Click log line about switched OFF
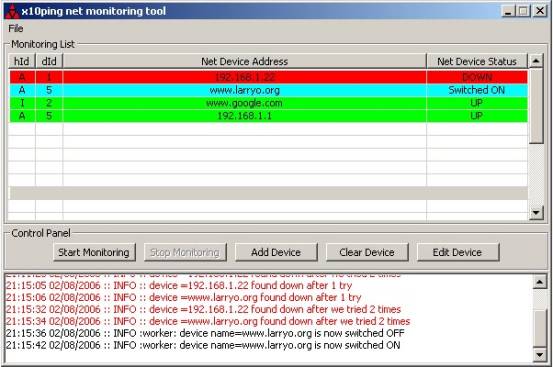The width and height of the screenshot is (553, 367). (205, 333)
